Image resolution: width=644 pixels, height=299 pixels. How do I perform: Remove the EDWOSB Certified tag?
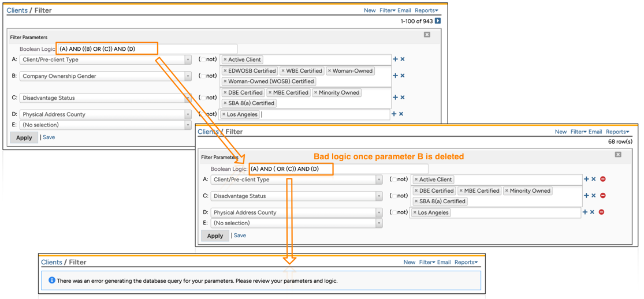(x=225, y=71)
